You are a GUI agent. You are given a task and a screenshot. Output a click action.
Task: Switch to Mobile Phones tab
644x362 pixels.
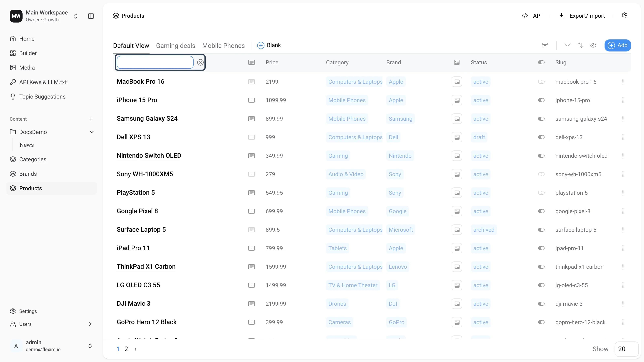click(x=223, y=46)
